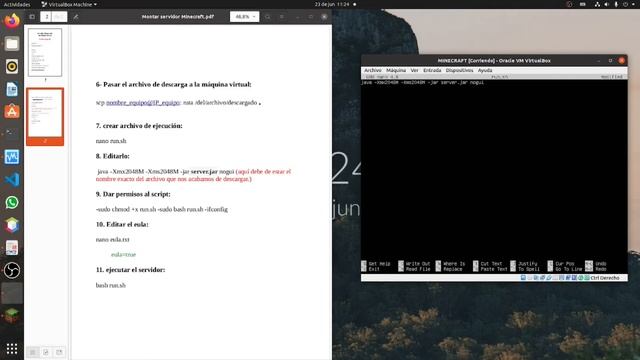The image size is (640, 360).
Task: Open Firefox from the dock
Action: point(12,20)
